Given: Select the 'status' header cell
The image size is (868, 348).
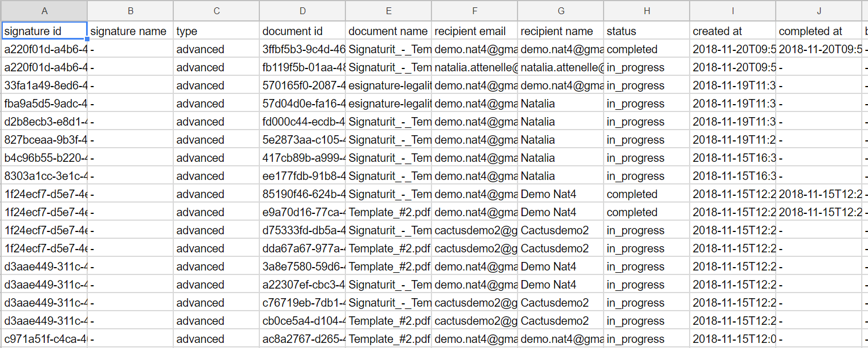Looking at the screenshot, I should point(647,31).
